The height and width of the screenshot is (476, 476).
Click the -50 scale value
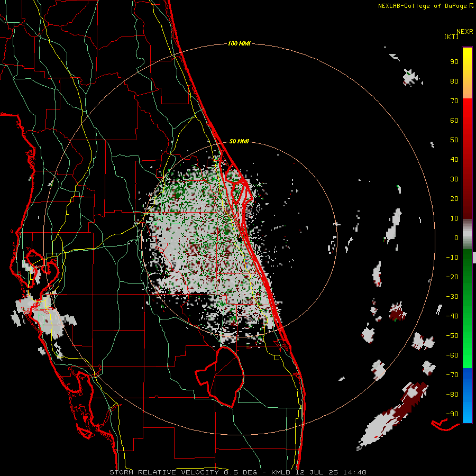point(452,336)
